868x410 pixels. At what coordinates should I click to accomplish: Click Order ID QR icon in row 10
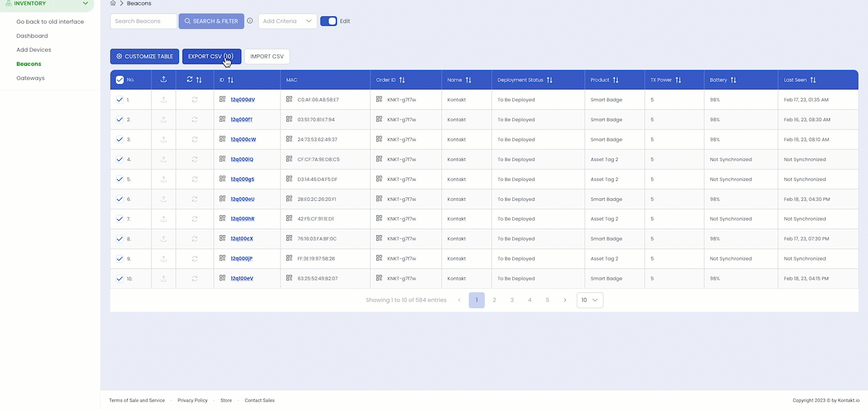pos(379,278)
